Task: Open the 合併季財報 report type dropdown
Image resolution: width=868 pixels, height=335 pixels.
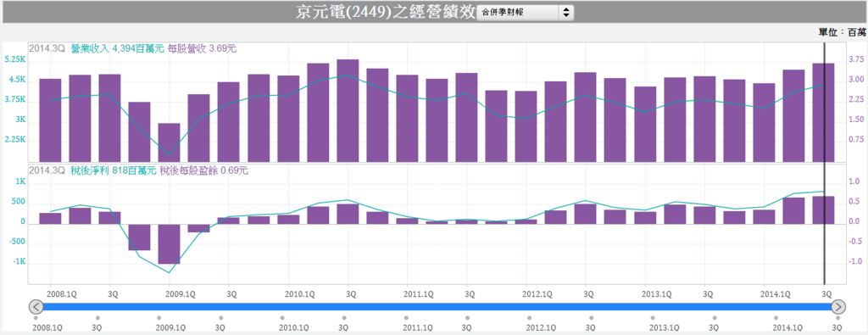Action: click(526, 12)
